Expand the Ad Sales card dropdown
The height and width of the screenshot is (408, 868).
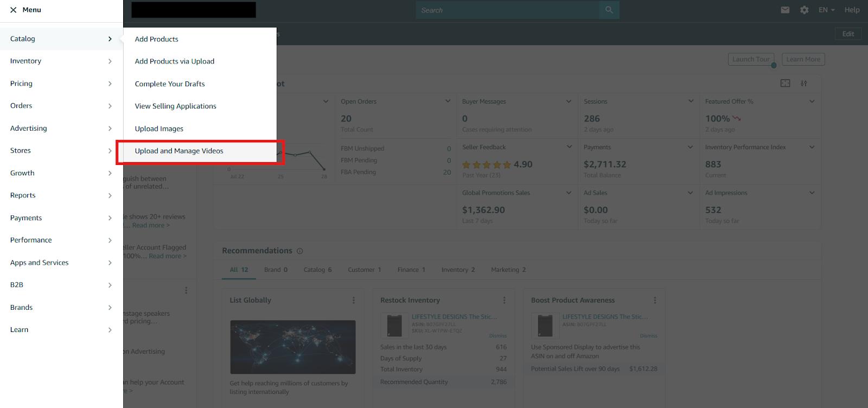[x=690, y=193]
